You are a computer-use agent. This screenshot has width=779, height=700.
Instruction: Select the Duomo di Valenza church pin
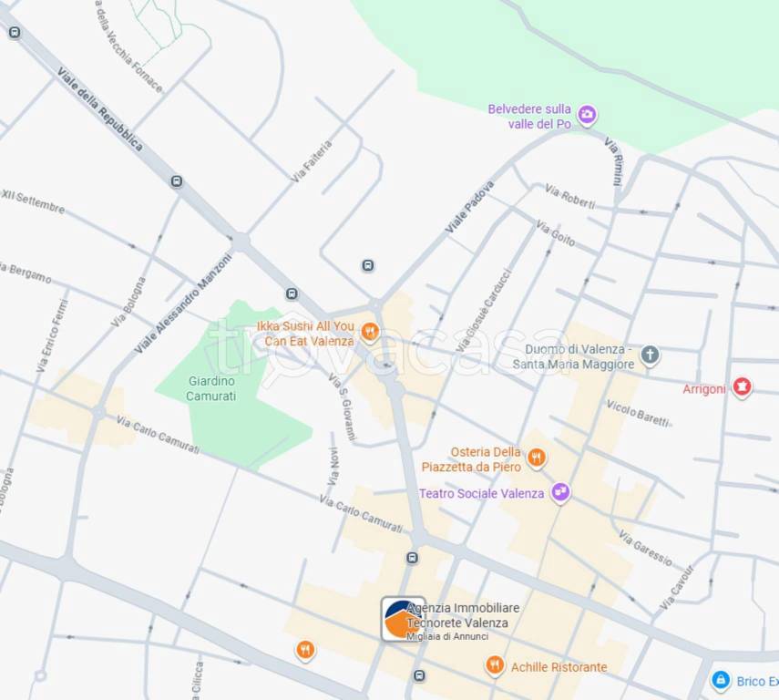[x=650, y=355]
